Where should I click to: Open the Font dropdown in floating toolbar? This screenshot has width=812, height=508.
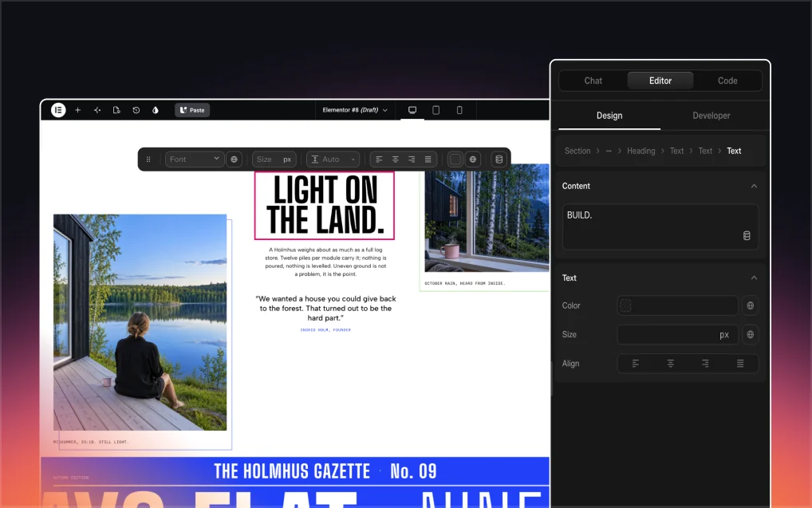[x=194, y=159]
